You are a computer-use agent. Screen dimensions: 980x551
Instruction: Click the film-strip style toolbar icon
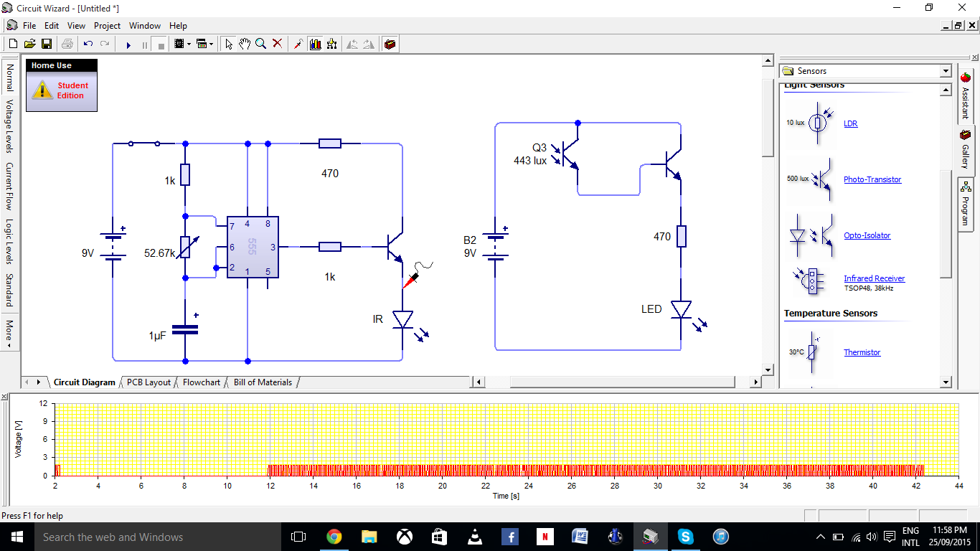tap(179, 44)
